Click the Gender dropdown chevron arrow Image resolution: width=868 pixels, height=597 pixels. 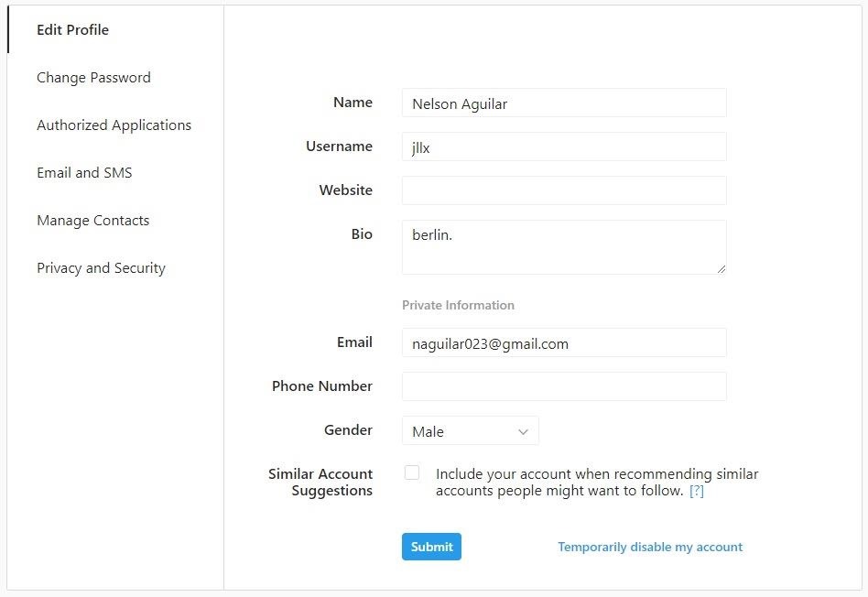coord(523,430)
